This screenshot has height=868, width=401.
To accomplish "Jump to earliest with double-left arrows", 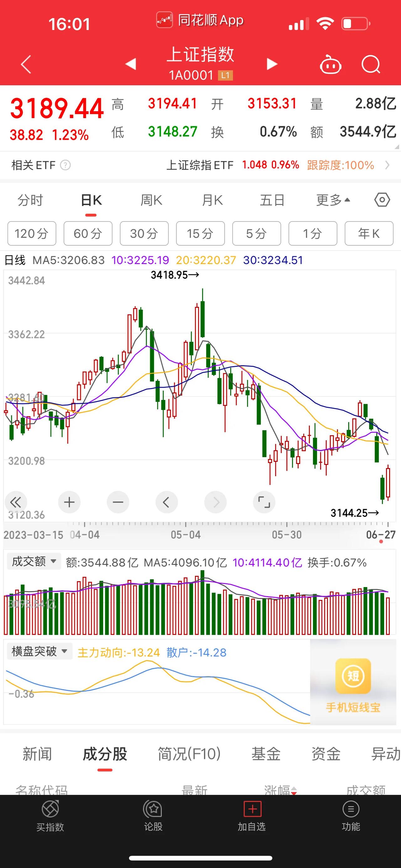I will (x=15, y=502).
